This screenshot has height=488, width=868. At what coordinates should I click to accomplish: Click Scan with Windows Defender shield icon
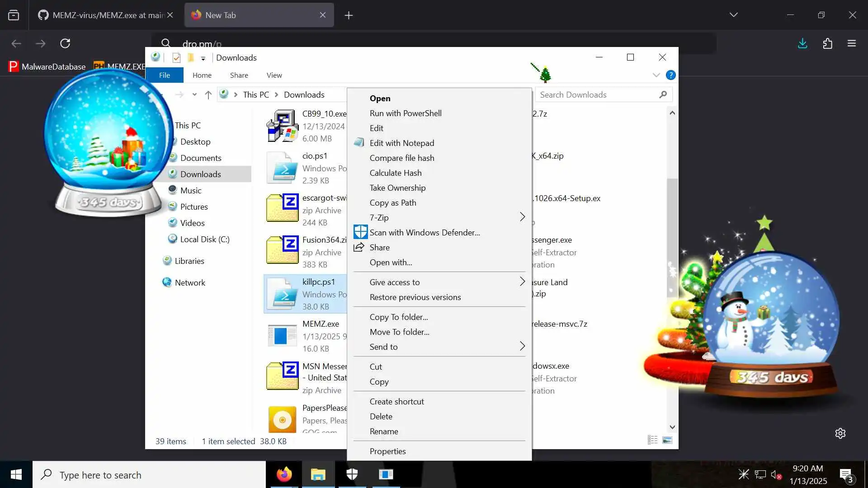pos(360,232)
